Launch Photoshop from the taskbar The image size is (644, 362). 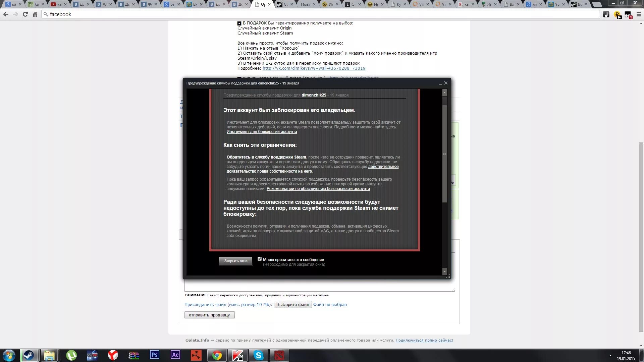click(x=155, y=355)
